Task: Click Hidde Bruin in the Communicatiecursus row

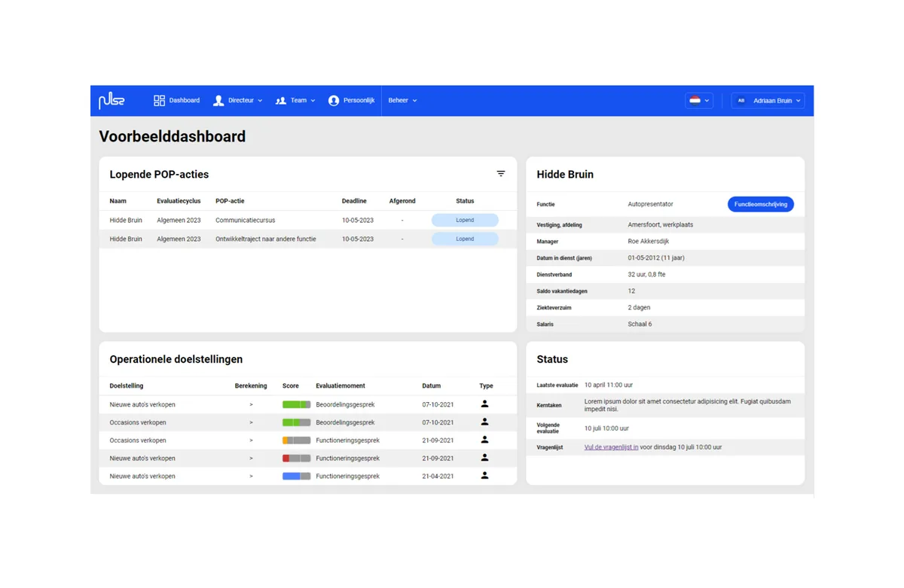Action: (126, 221)
